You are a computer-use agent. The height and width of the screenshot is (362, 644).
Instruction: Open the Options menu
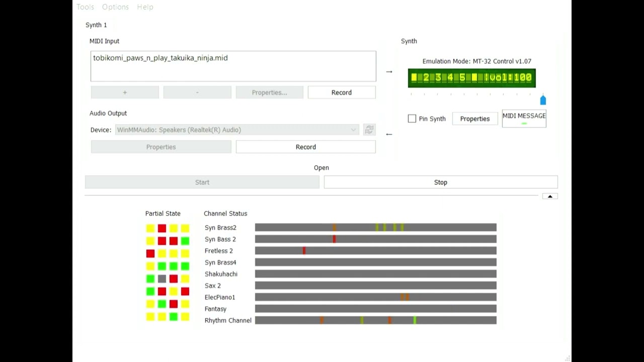click(x=115, y=7)
